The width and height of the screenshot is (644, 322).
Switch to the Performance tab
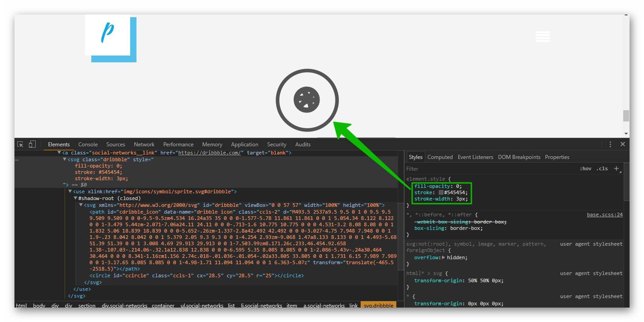(178, 145)
